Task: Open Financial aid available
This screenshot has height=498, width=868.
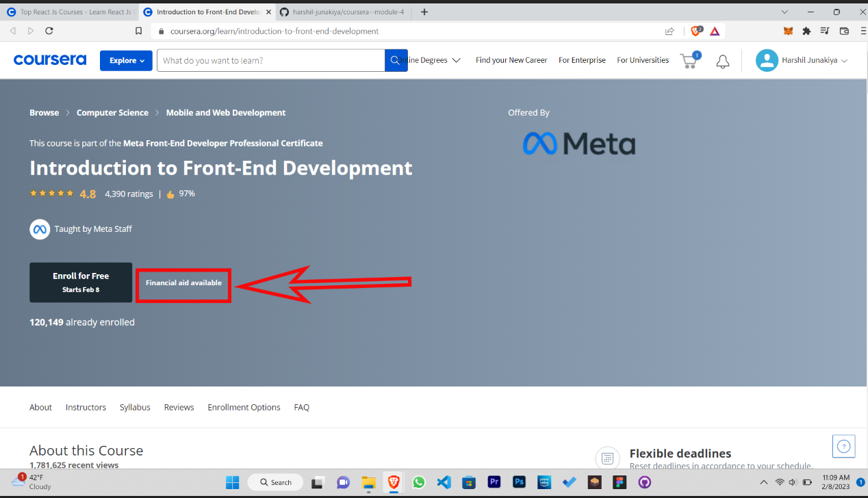Action: tap(183, 282)
